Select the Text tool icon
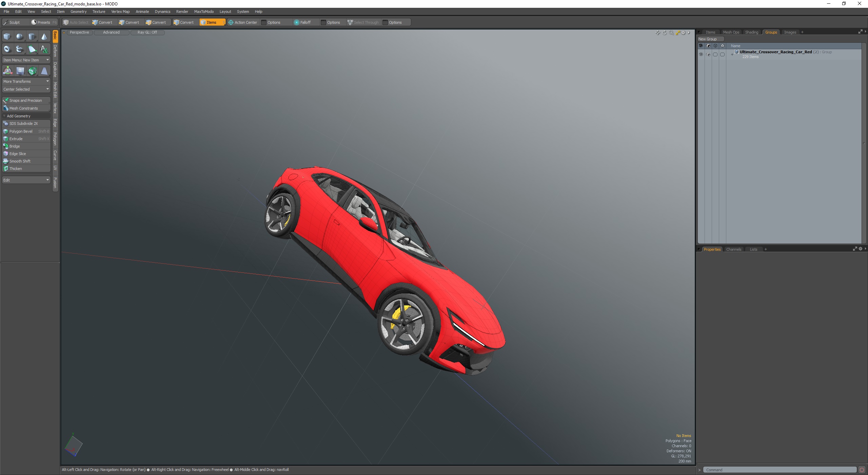The image size is (868, 475). coord(44,49)
